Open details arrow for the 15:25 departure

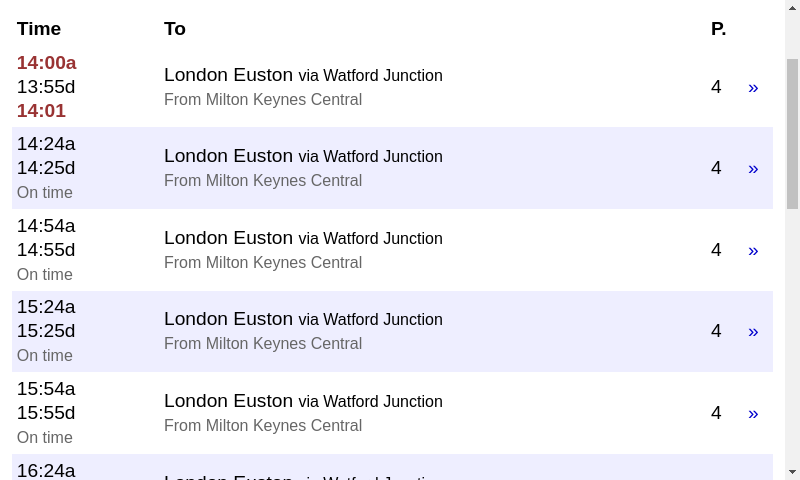coord(753,332)
